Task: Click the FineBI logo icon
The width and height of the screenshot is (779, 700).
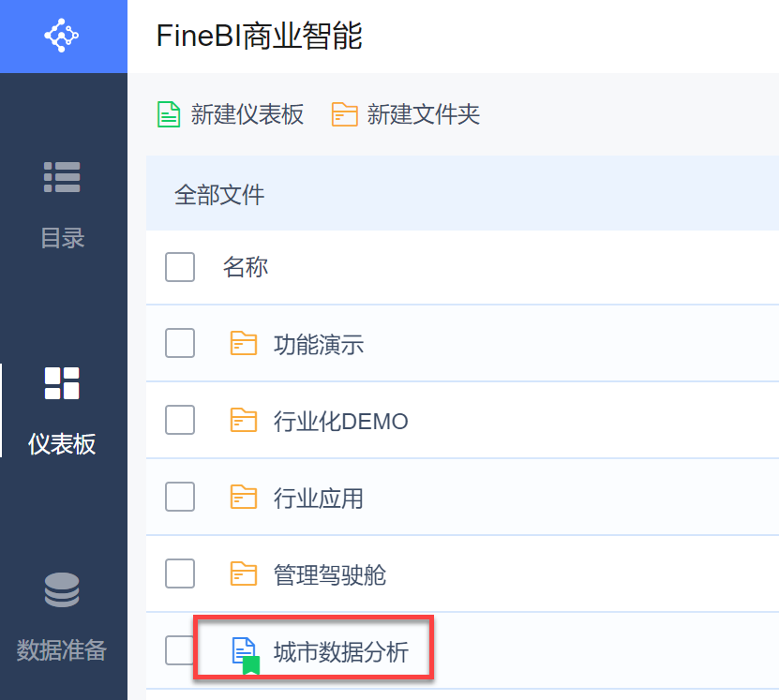Action: click(62, 36)
